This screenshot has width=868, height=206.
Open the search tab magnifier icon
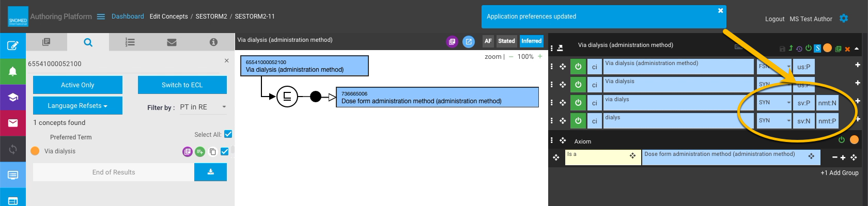88,42
